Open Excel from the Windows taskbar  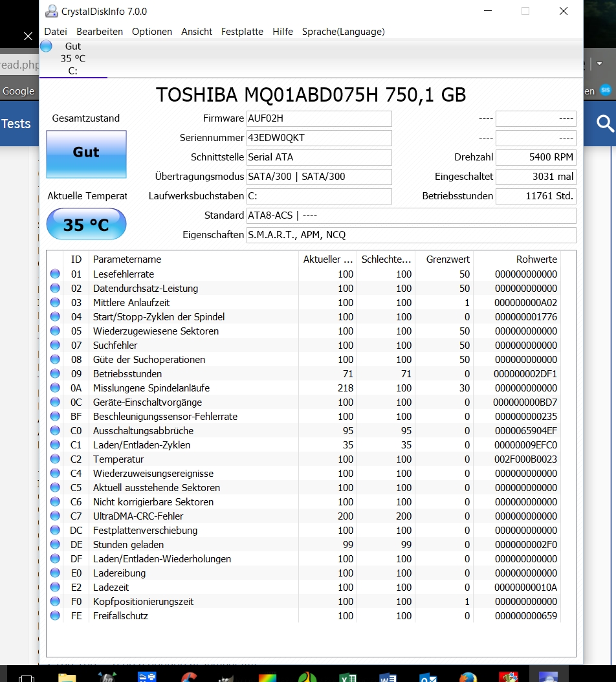pyautogui.click(x=349, y=677)
